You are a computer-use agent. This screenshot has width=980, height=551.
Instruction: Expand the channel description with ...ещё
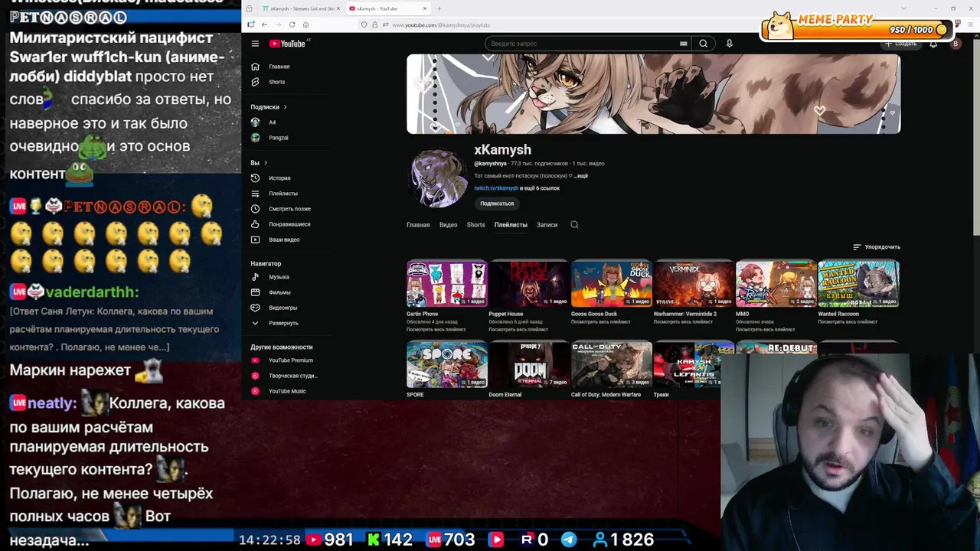tap(580, 176)
